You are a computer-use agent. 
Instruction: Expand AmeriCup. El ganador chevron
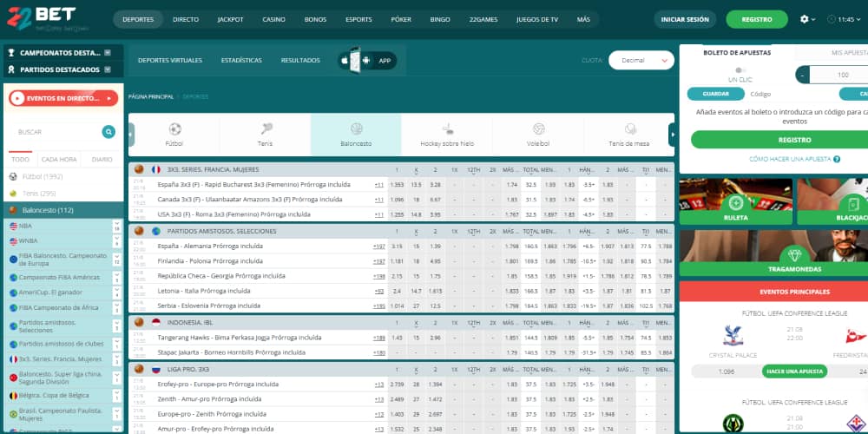pos(116,293)
